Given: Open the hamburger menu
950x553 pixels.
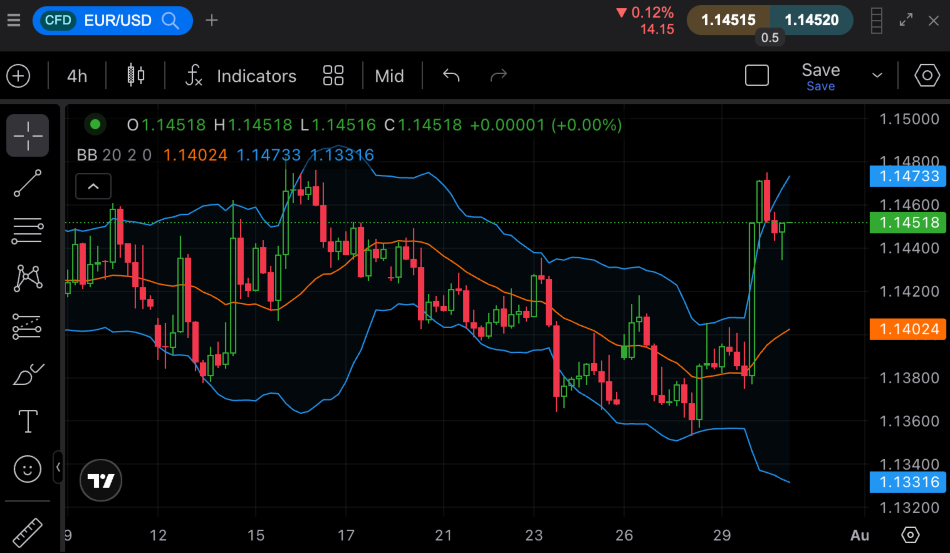Looking at the screenshot, I should (x=13, y=21).
